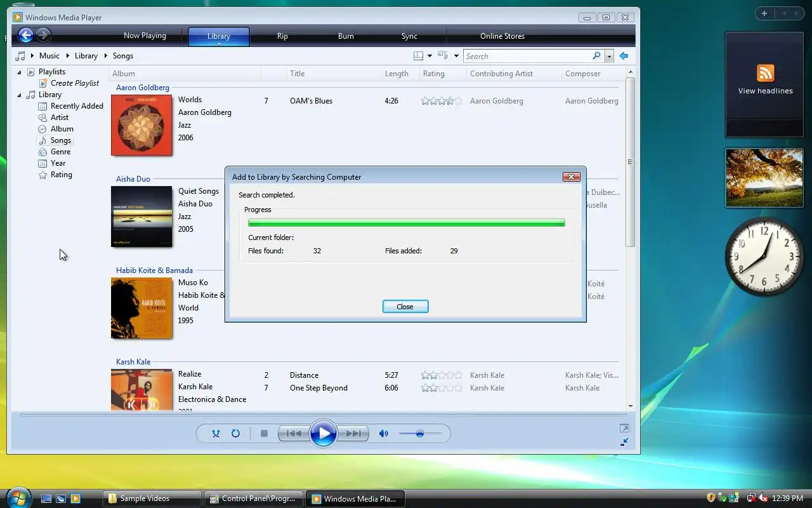Switch to full screen view icon

(624, 429)
